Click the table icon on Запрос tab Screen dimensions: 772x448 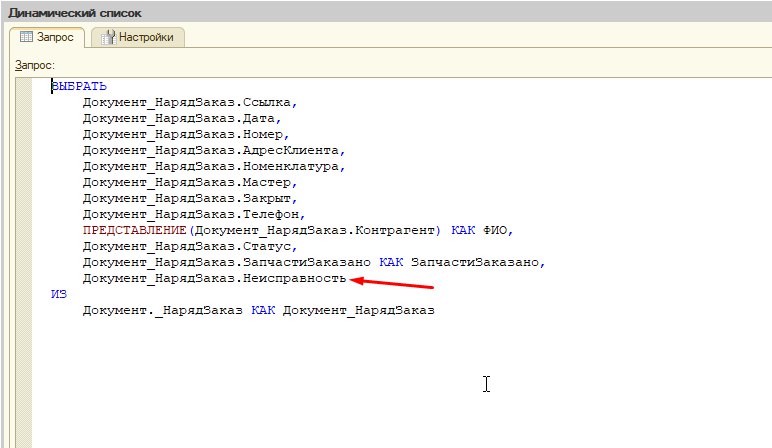(26, 36)
